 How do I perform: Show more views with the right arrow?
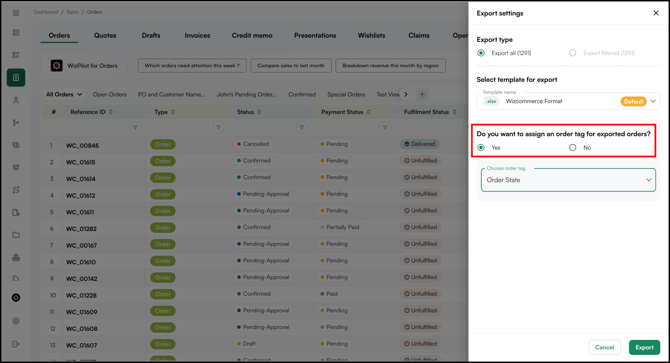point(406,94)
